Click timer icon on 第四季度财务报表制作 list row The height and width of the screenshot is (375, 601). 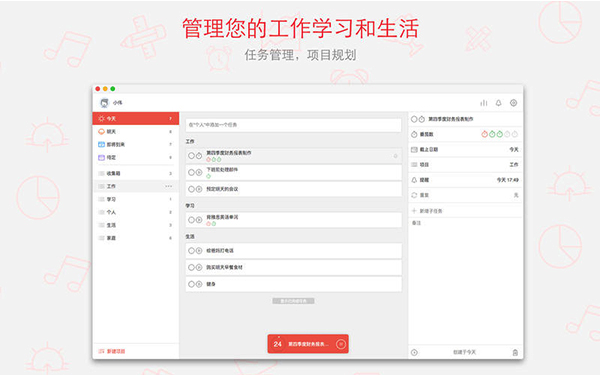coord(199,156)
